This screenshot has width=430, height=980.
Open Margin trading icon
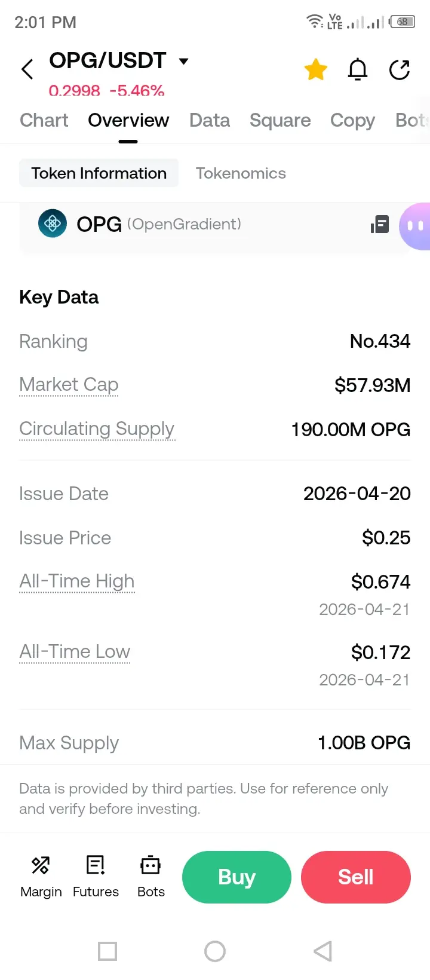pos(41,876)
